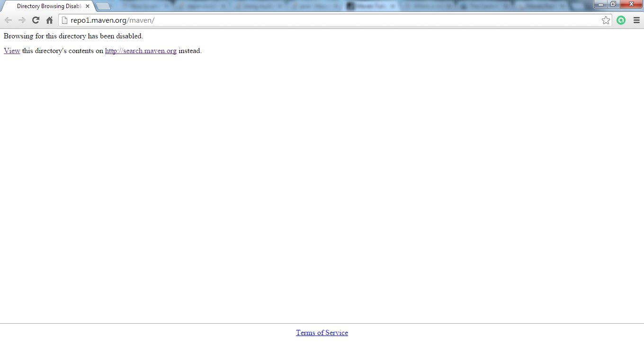
Task: Focus the address bar showing repo1.maven.org/maven/
Action: tap(331, 20)
